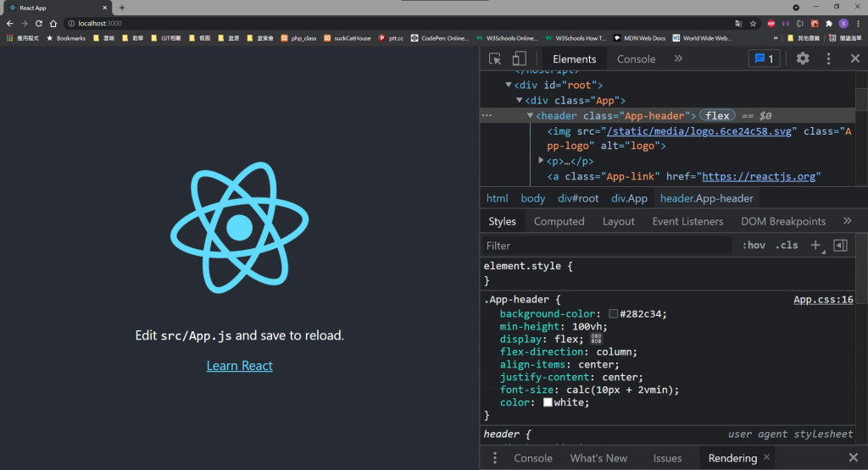Image resolution: width=868 pixels, height=470 pixels.
Task: Select div.App in the breadcrumb trail
Action: (x=629, y=198)
